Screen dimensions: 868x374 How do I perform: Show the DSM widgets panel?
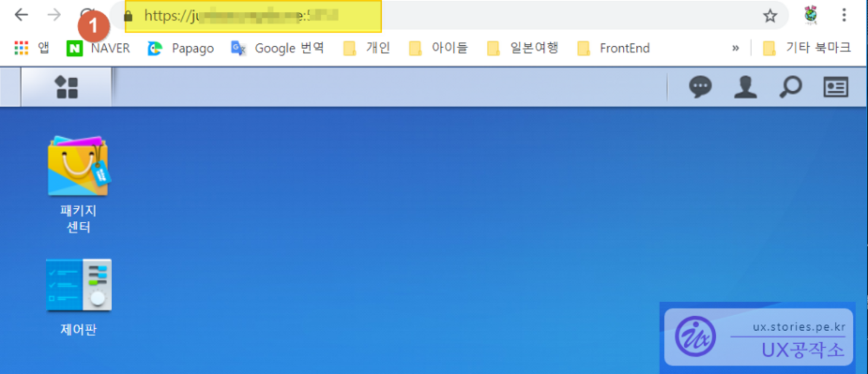[835, 87]
